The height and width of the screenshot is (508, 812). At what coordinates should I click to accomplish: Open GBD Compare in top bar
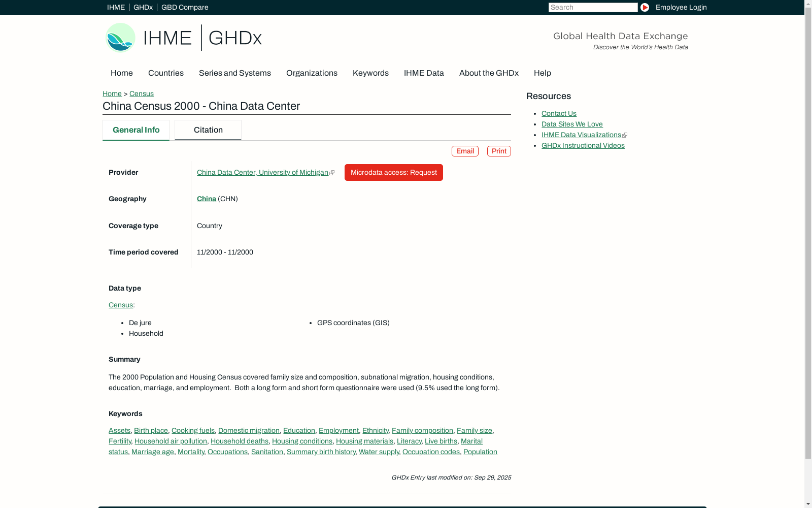185,7
